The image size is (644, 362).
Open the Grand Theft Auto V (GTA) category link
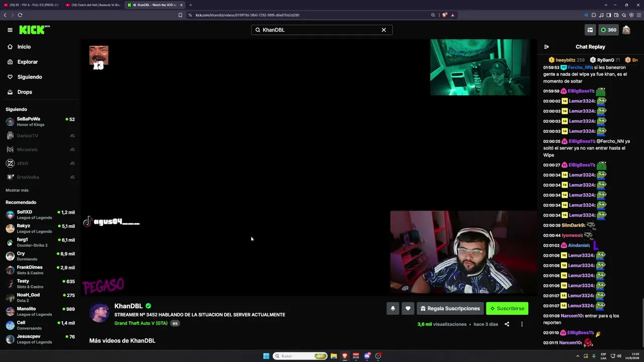coord(141,323)
